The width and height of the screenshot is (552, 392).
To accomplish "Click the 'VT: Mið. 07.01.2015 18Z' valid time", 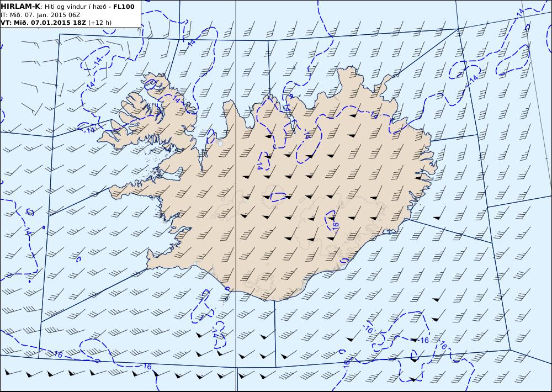I will pyautogui.click(x=43, y=23).
